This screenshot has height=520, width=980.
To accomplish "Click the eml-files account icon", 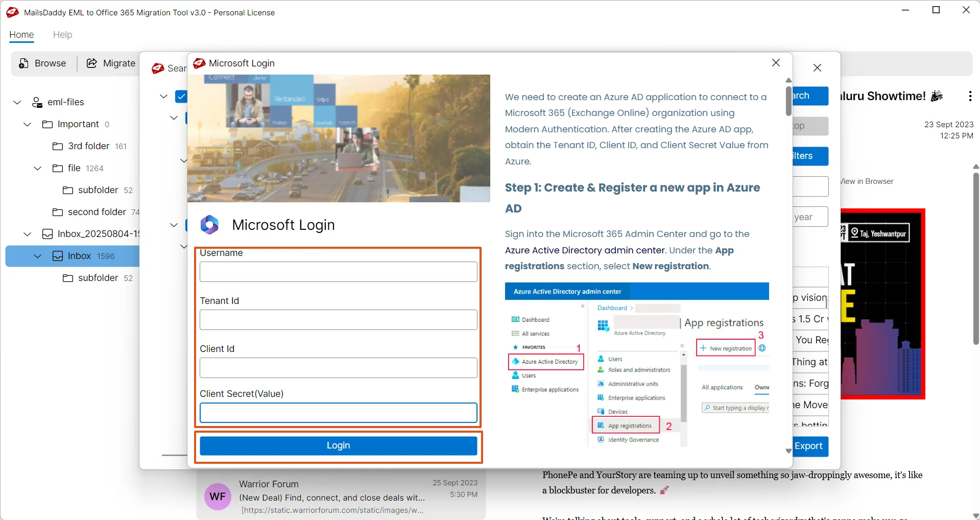I will [x=36, y=102].
